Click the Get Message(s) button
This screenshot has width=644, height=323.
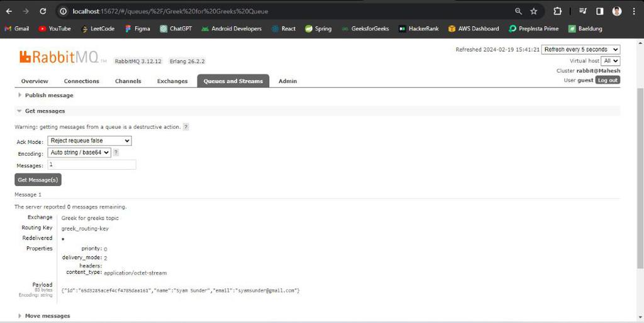click(38, 180)
